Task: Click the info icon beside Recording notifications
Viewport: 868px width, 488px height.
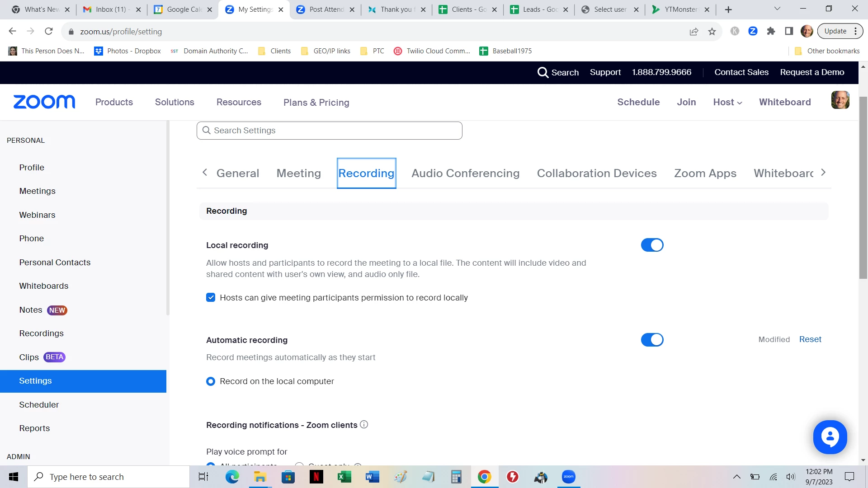Action: [364, 425]
